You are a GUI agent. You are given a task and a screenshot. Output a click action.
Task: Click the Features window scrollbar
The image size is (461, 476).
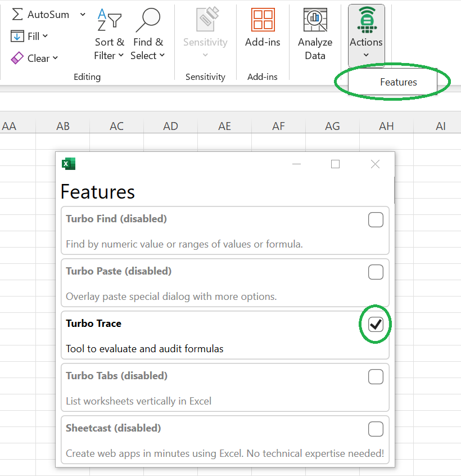[394, 190]
